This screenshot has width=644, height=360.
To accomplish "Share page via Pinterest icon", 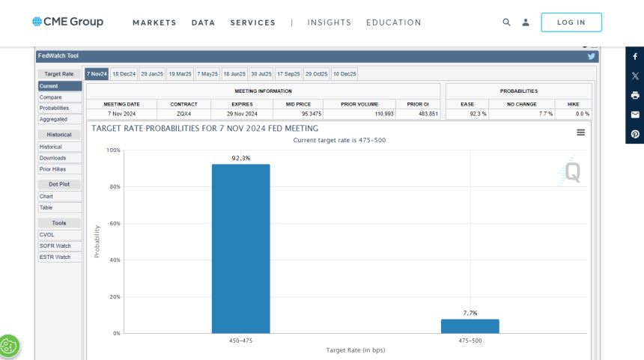I will (x=635, y=134).
